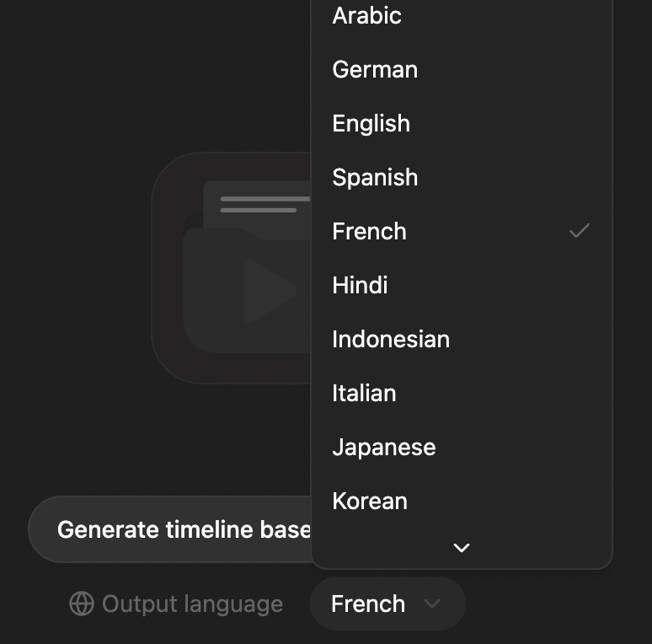
Task: Choose German as output language
Action: [x=375, y=70]
